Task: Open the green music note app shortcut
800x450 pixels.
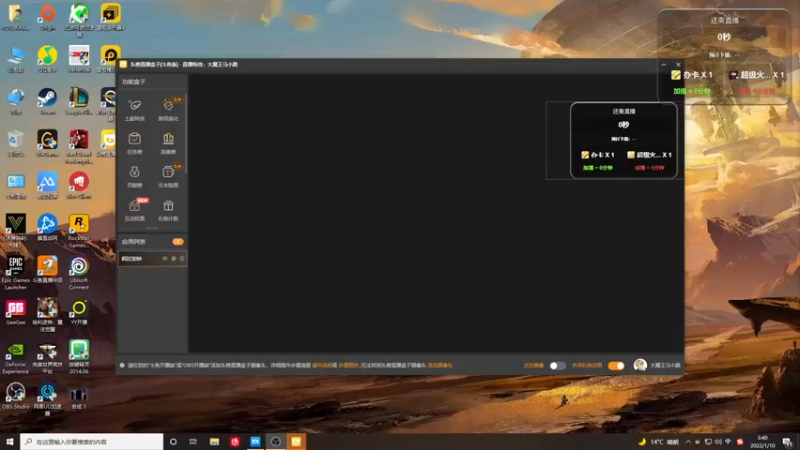Action: coord(47,59)
